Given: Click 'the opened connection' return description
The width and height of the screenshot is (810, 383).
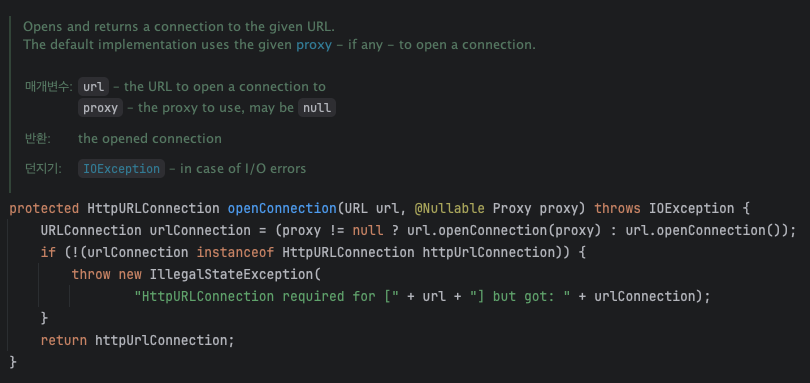Looking at the screenshot, I should pos(150,139).
